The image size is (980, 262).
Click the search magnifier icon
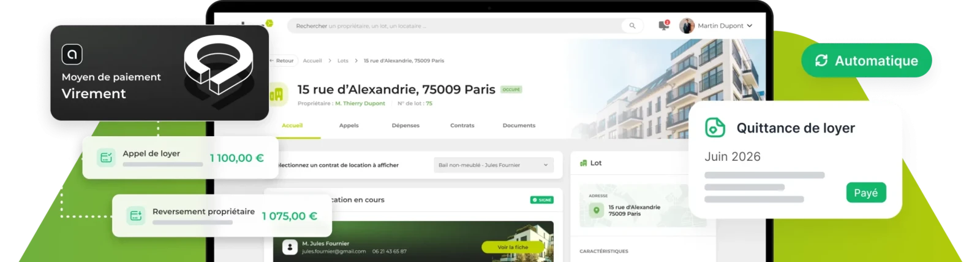(632, 26)
